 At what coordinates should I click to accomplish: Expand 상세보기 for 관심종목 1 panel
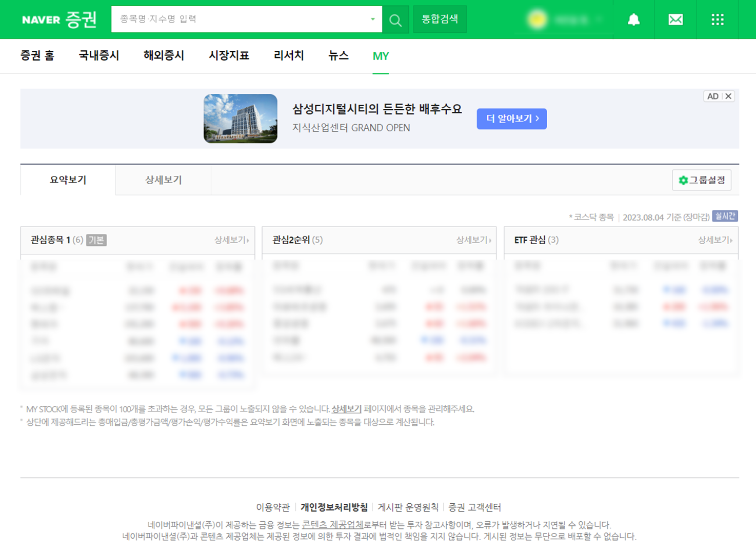[229, 240]
